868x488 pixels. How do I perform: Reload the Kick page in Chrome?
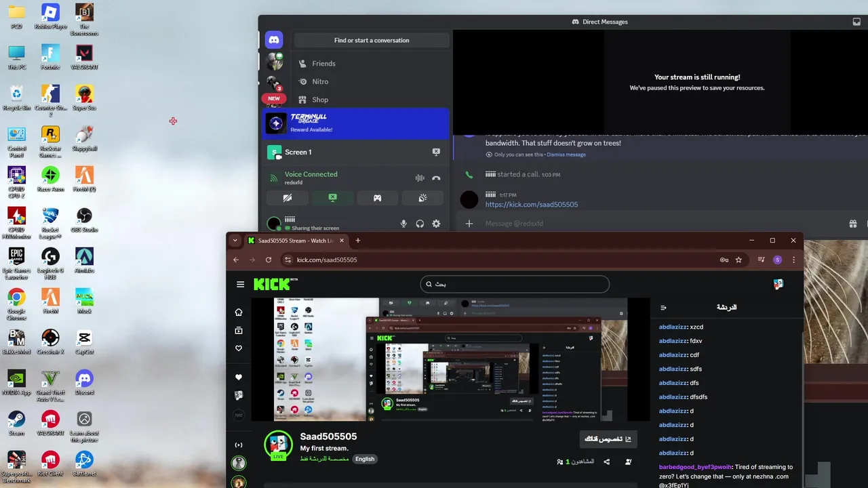(269, 260)
